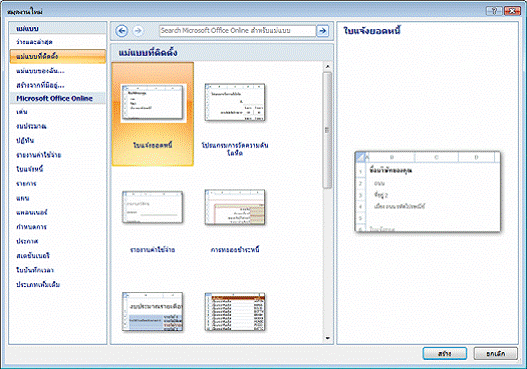Click the large ใบแจ้งยอดหนี้ preview image

[428, 192]
